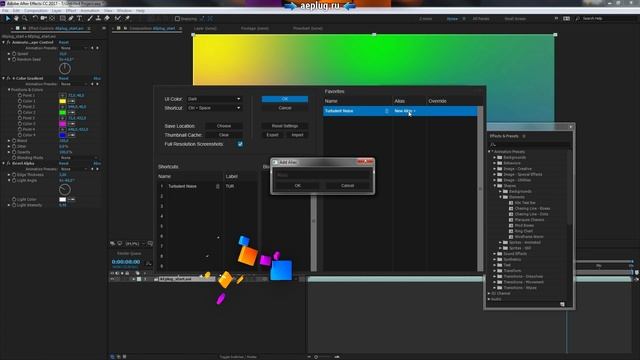Click the trash icon in Turbulent Noise favorites row

[387, 111]
